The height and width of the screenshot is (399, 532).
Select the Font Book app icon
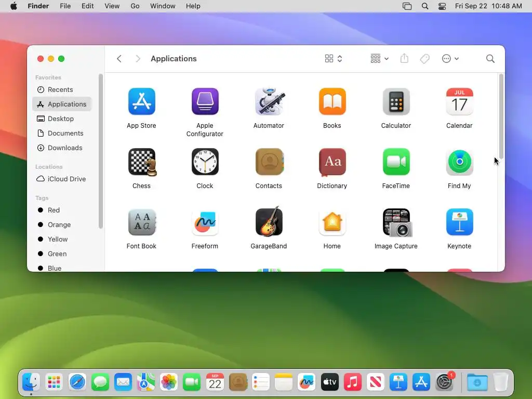pyautogui.click(x=142, y=222)
